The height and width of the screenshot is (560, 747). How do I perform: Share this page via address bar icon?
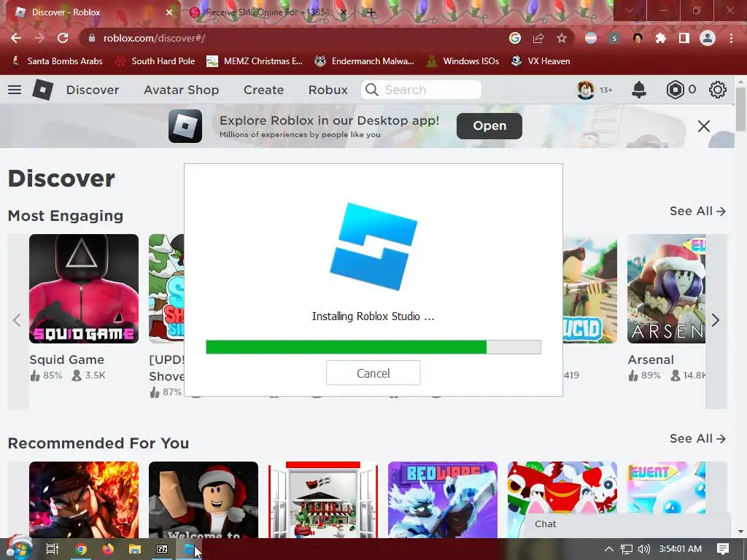[538, 38]
